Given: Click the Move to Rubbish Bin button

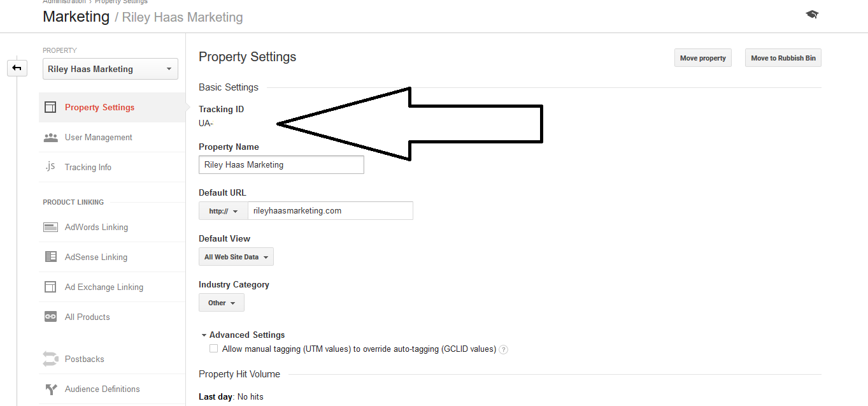Looking at the screenshot, I should [x=783, y=58].
